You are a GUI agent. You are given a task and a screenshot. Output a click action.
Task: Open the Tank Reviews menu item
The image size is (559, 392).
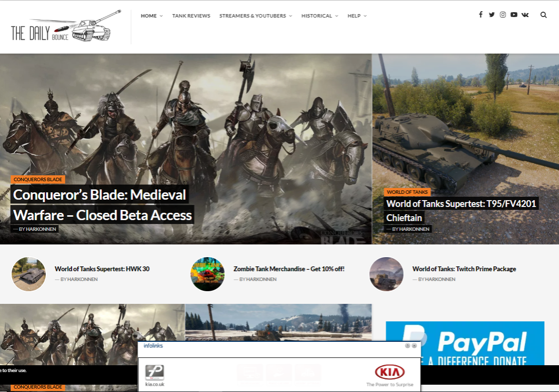pyautogui.click(x=191, y=16)
